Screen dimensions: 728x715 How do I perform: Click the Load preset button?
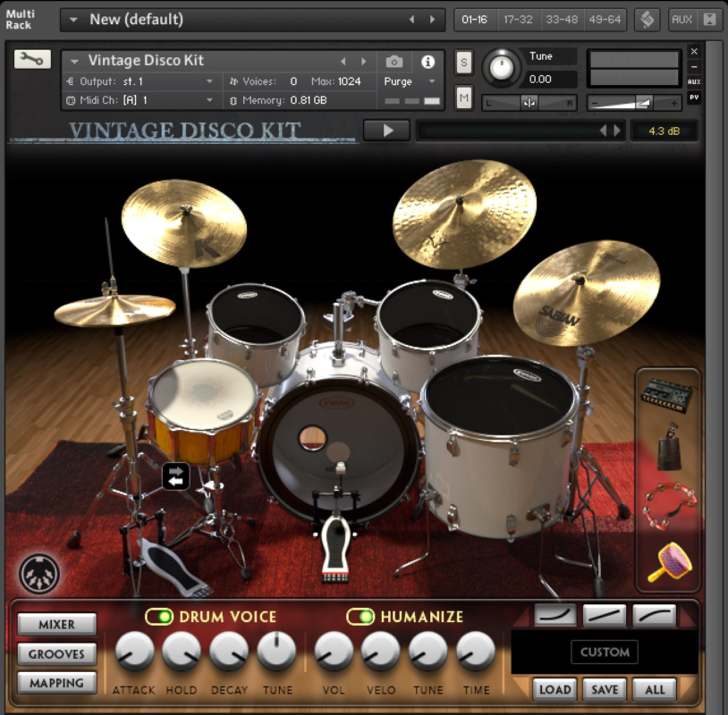point(554,689)
